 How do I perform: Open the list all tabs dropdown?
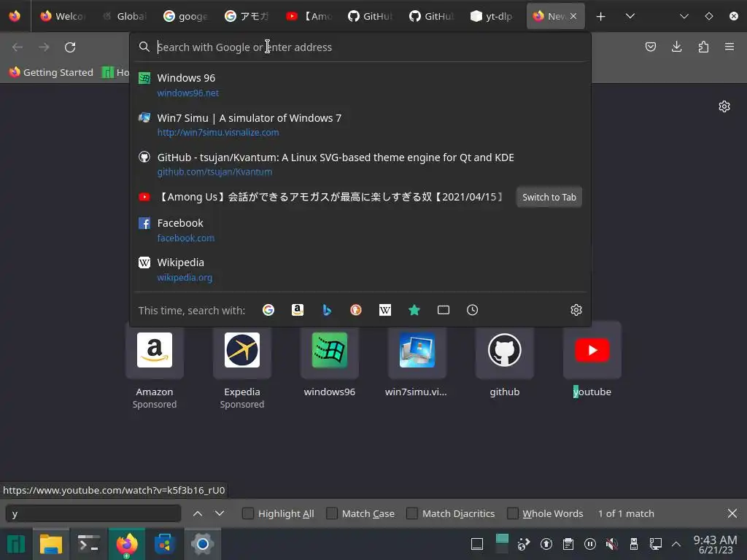pyautogui.click(x=630, y=16)
